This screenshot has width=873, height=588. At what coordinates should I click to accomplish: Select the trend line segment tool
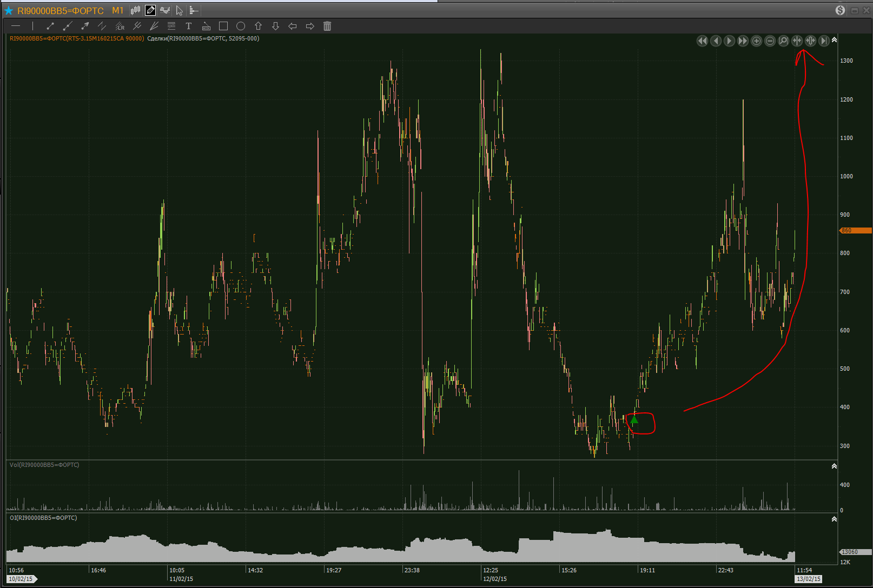click(x=50, y=26)
